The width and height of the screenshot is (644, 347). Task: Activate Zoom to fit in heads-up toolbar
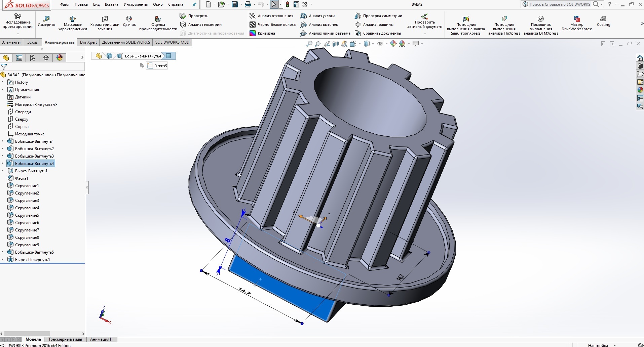309,44
